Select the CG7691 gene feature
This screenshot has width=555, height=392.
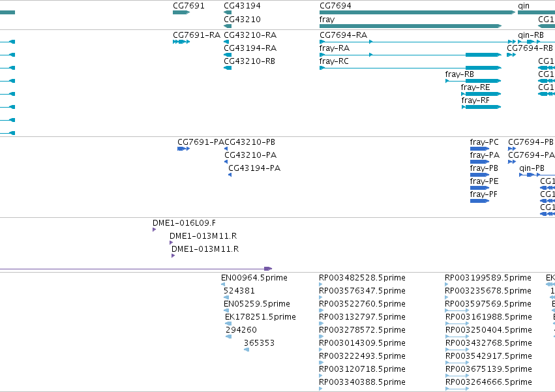[x=181, y=12]
